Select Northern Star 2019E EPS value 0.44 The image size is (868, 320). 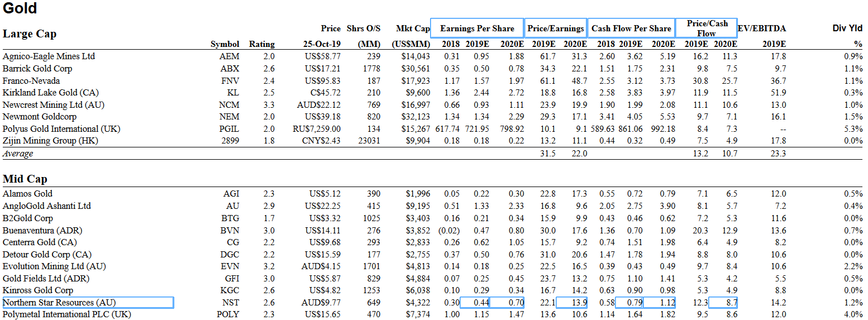tap(475, 303)
